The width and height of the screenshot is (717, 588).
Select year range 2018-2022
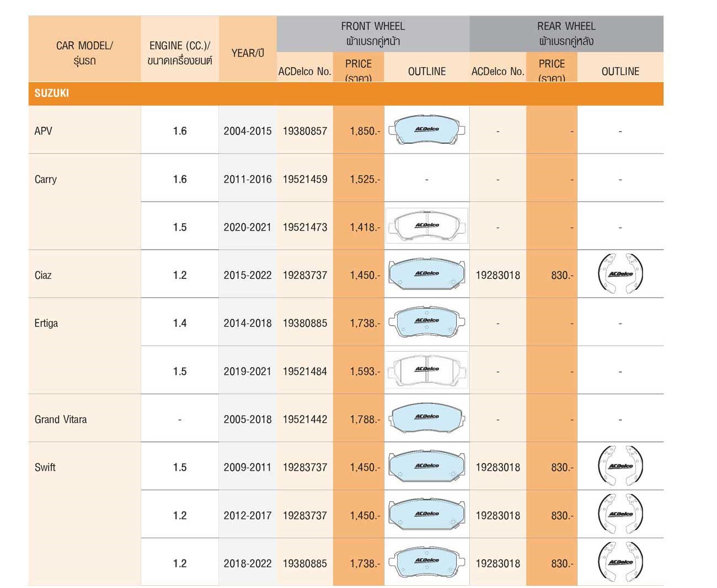point(248,564)
